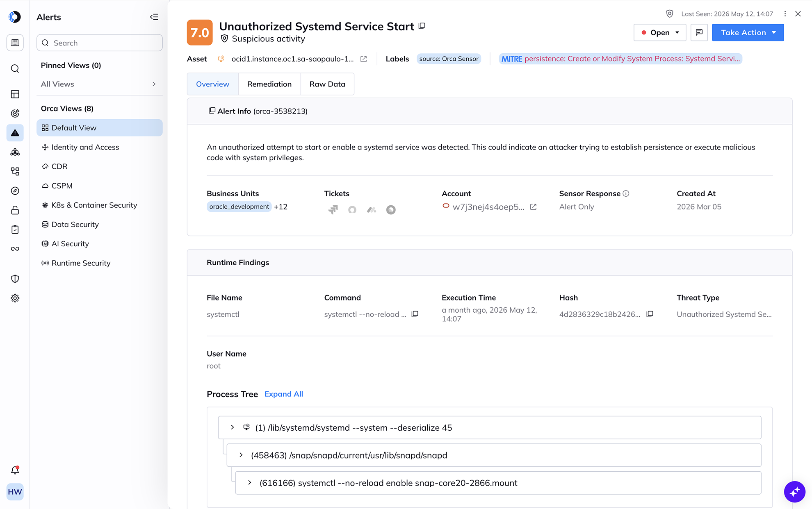
Task: Copy the hash 4d2836329c18b2426
Action: click(x=650, y=314)
